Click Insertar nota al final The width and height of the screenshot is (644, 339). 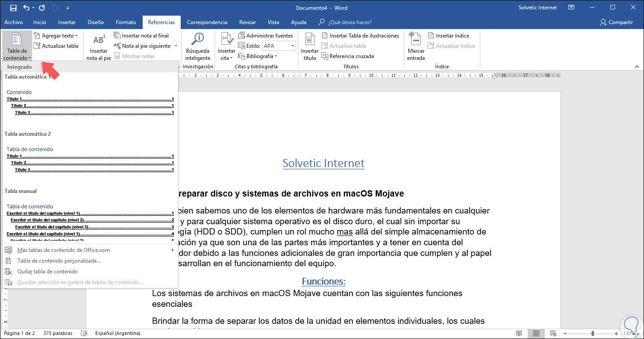point(141,36)
